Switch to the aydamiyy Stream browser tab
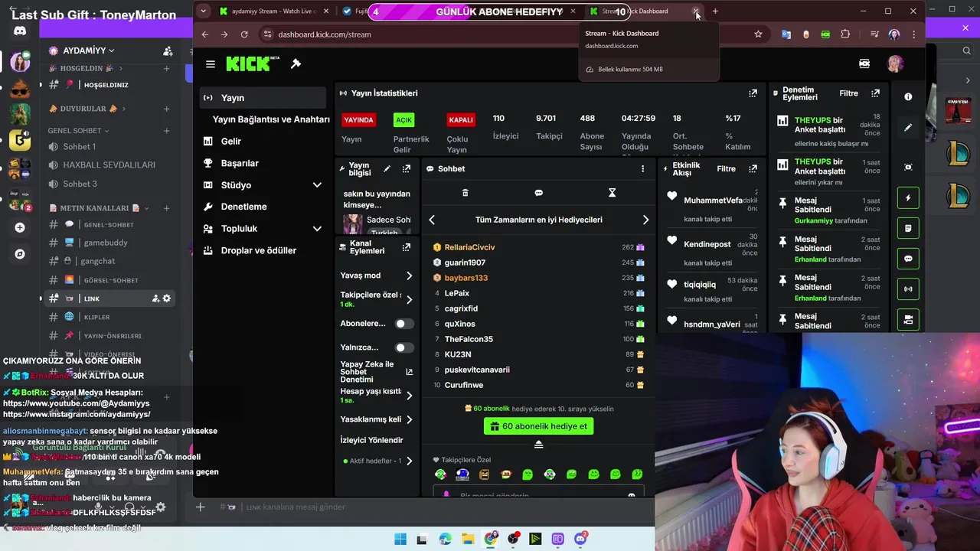 (273, 11)
